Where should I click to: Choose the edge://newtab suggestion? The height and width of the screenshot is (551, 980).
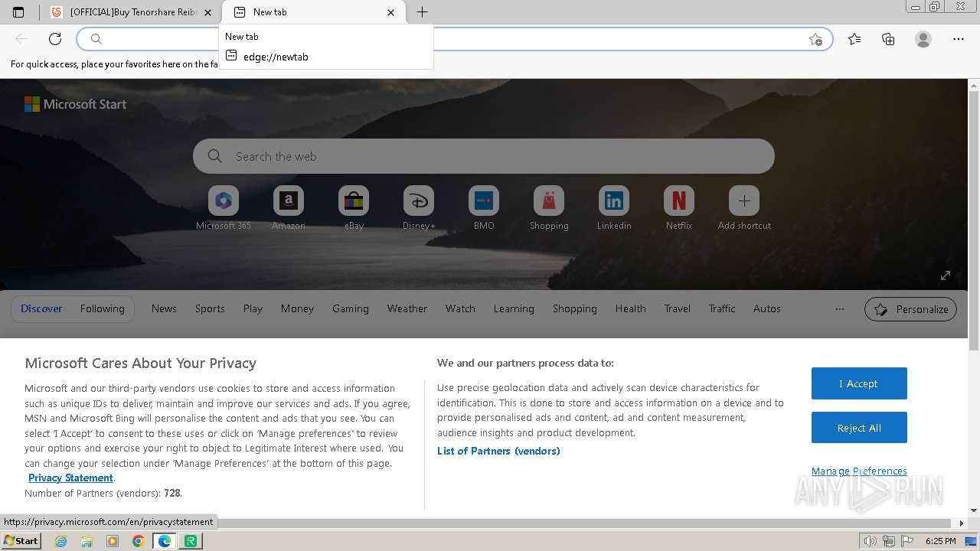326,57
